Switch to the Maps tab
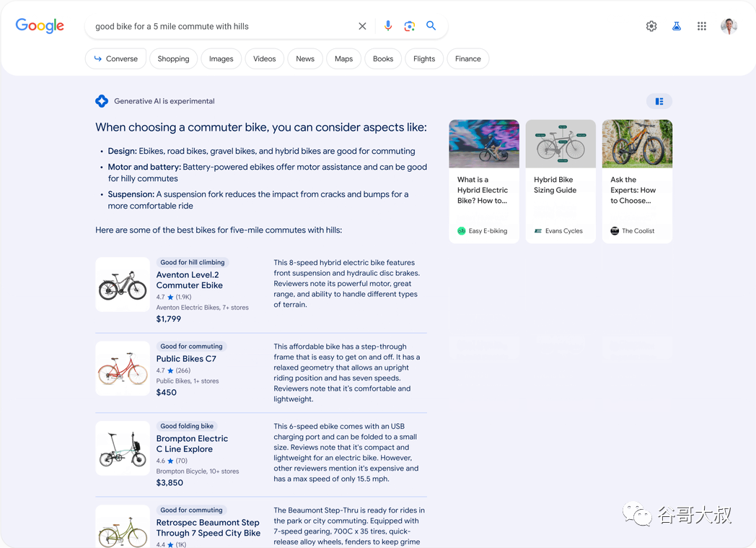 [x=344, y=59]
